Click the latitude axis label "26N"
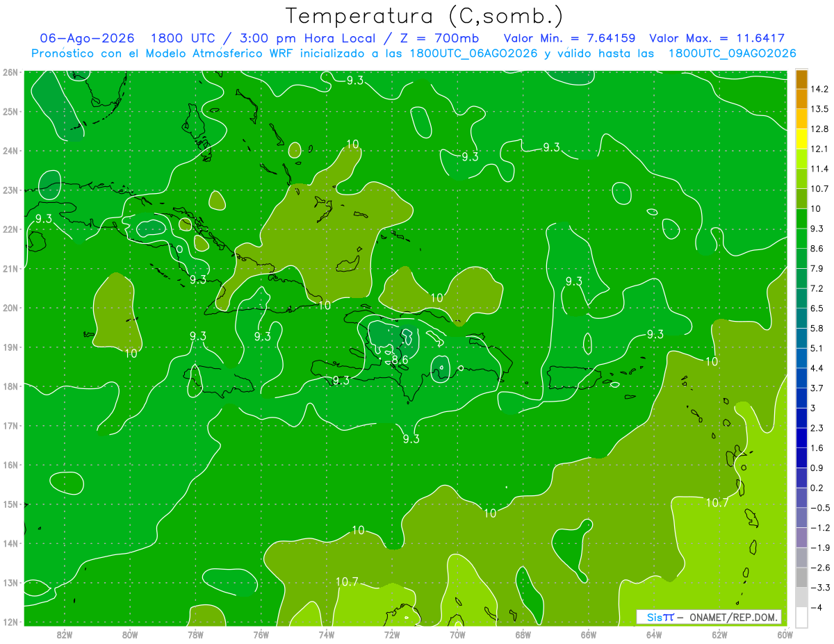834x644 pixels. [10, 72]
